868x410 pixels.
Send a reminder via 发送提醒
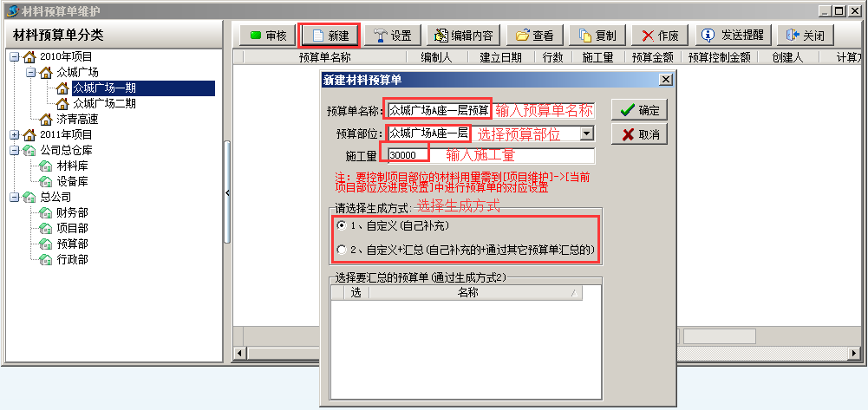[733, 36]
